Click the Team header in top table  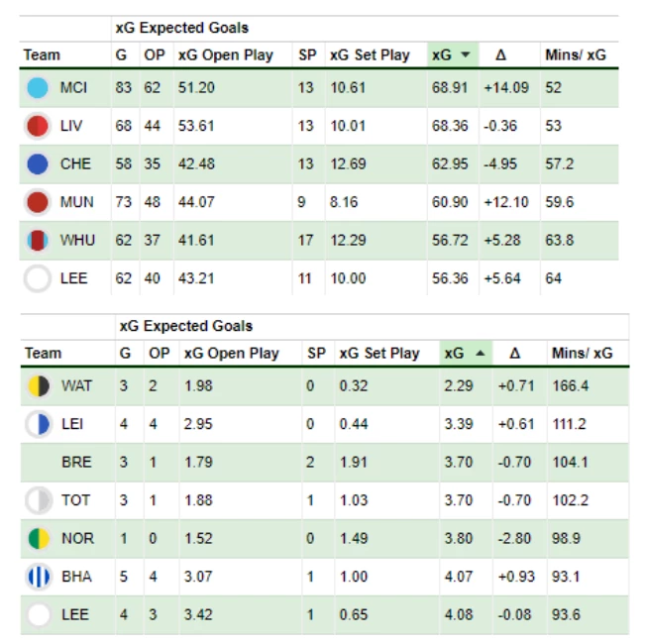click(x=42, y=54)
